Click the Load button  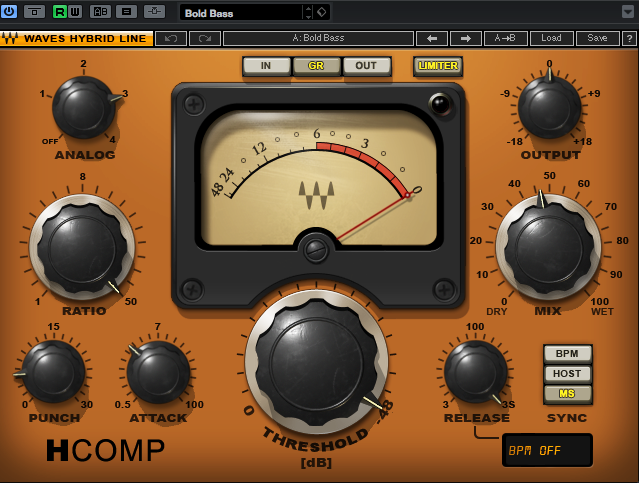(551, 39)
